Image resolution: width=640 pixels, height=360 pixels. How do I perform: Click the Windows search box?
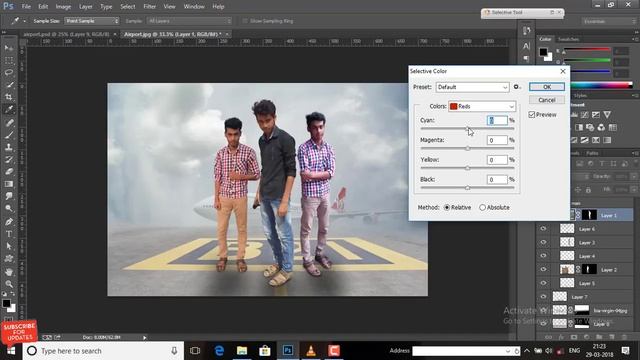(x=103, y=351)
